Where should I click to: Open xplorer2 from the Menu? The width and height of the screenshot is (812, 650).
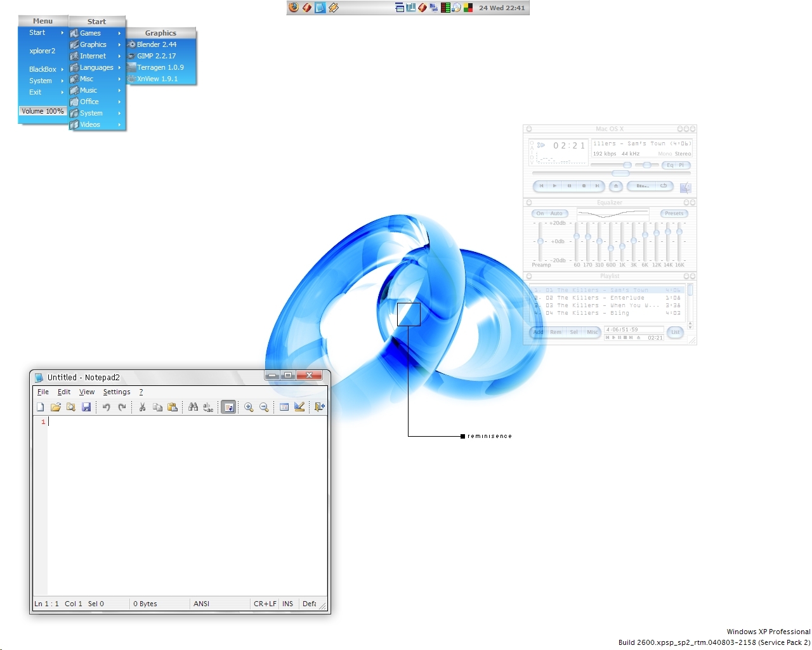coord(43,51)
